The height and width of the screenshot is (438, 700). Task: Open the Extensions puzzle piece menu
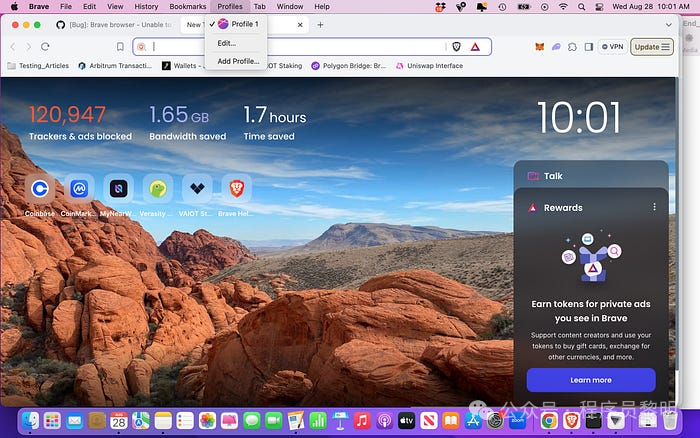(x=572, y=47)
